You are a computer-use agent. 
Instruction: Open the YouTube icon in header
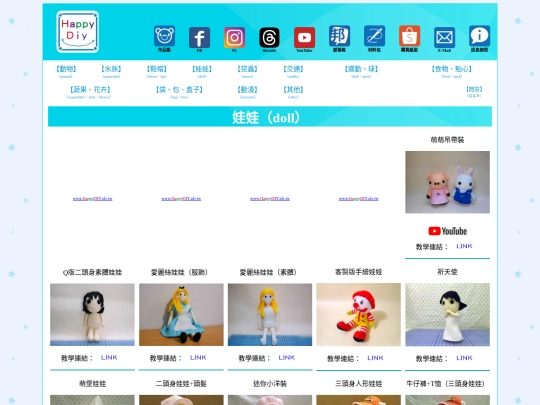(304, 38)
